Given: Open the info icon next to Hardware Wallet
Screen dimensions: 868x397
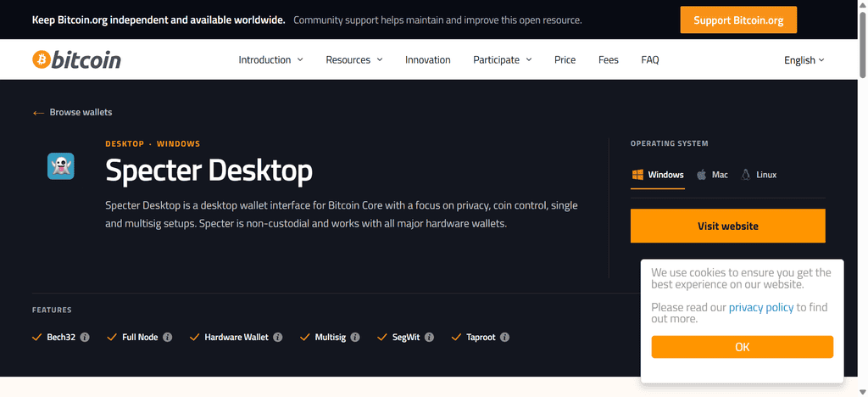Looking at the screenshot, I should [278, 338].
